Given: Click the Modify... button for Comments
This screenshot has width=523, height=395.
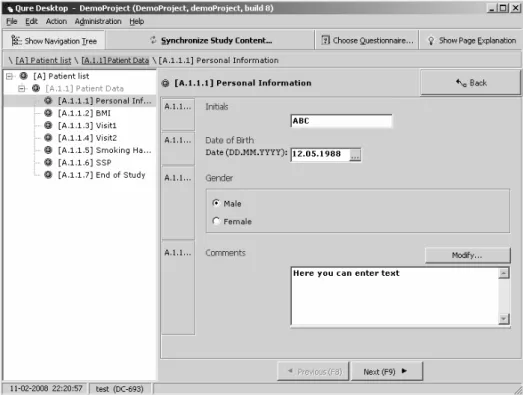Looking at the screenshot, I should point(468,255).
